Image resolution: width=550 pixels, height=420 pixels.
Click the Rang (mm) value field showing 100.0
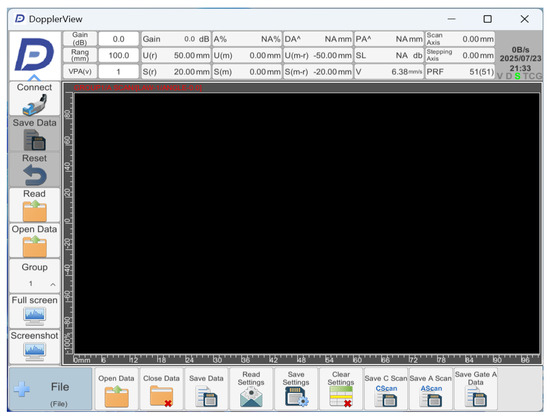click(x=119, y=55)
